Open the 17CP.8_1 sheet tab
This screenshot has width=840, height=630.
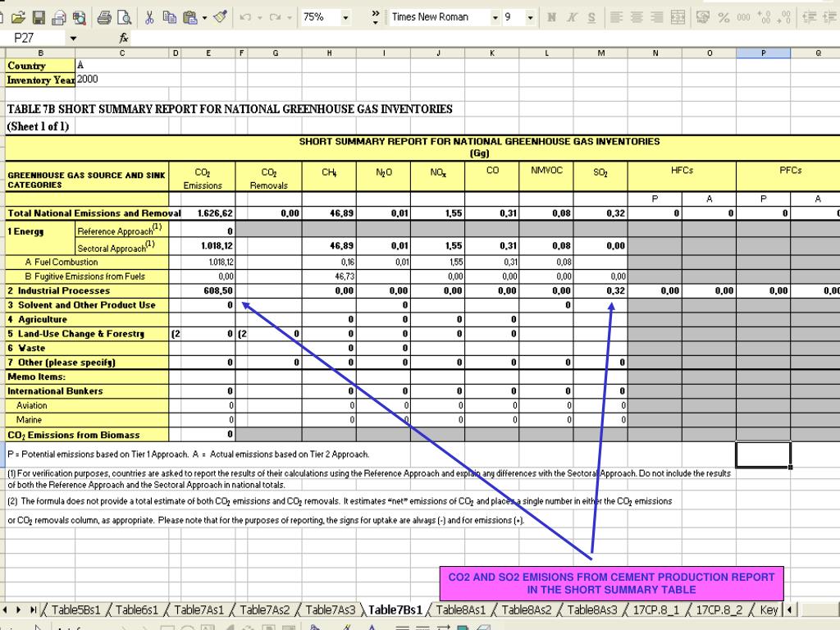click(x=655, y=609)
